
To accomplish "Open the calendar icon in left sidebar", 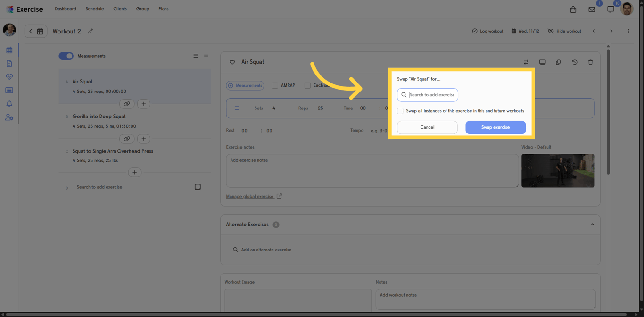I will (x=9, y=50).
